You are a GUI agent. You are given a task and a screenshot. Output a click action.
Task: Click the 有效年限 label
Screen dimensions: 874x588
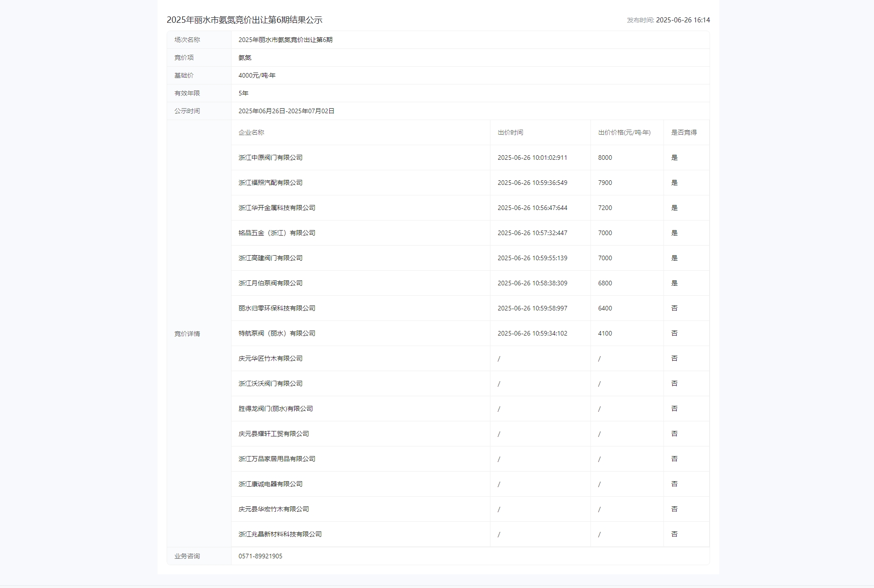(187, 93)
